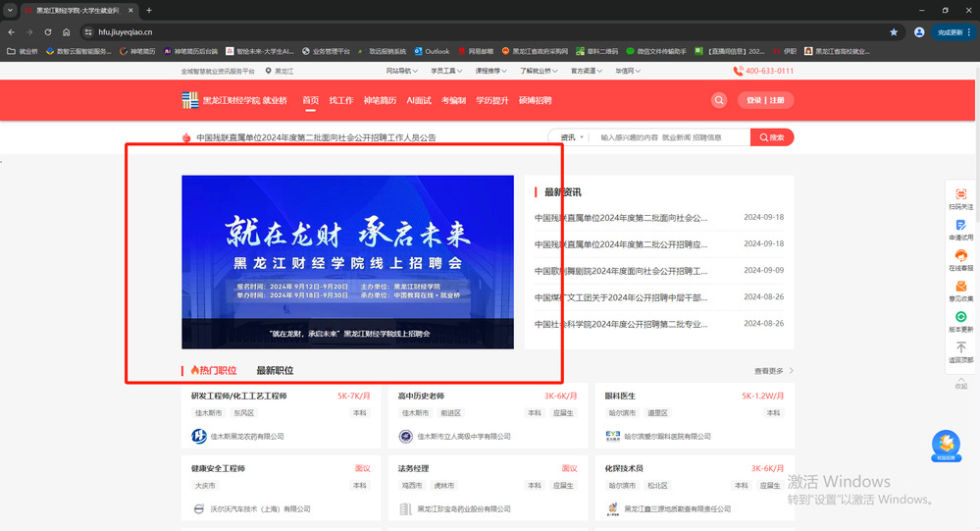980x531 pixels.
Task: Open the 网站导航 dropdown menu
Action: pyautogui.click(x=399, y=72)
